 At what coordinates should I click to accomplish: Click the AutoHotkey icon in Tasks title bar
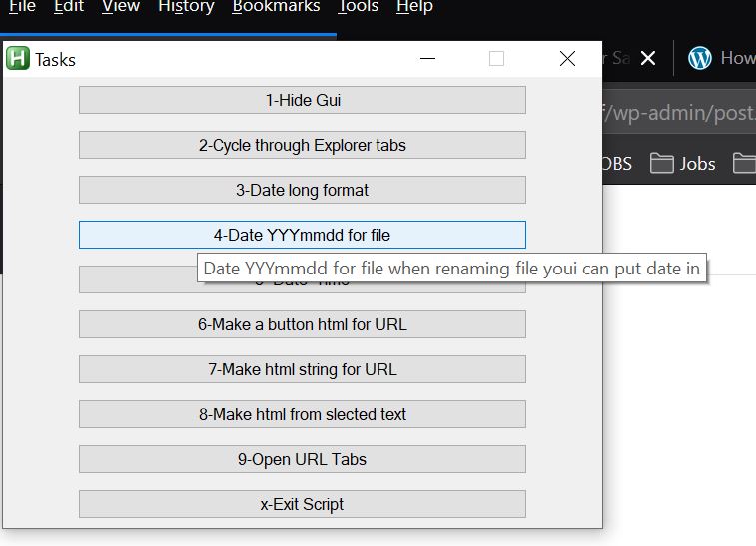[18, 59]
